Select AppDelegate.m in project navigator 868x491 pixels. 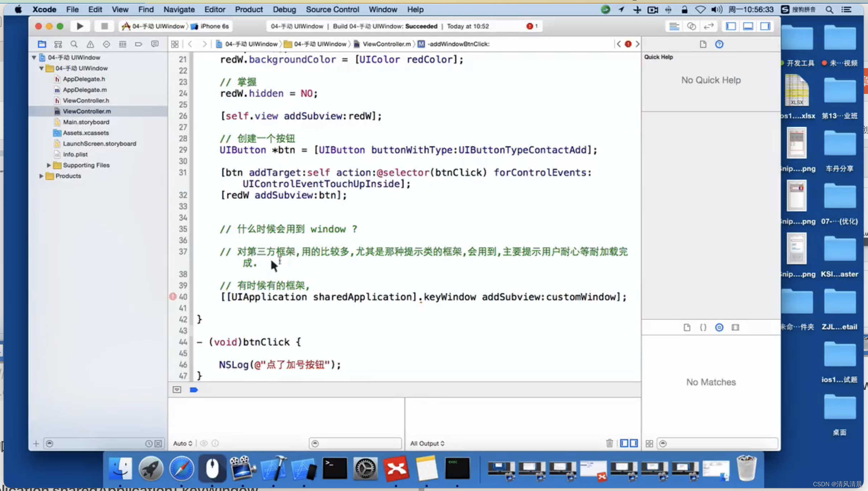pyautogui.click(x=84, y=89)
